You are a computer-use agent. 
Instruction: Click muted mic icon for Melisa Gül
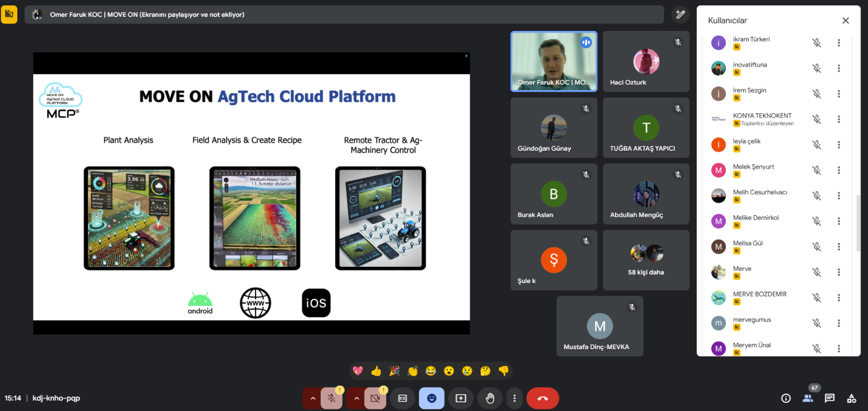(x=816, y=247)
